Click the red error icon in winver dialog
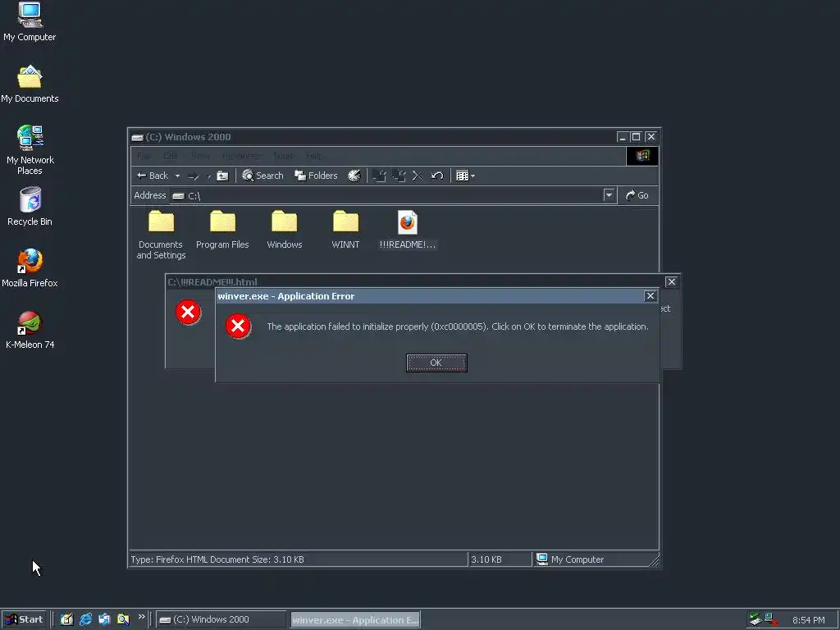Screen dimensions: 840x630 click(x=239, y=326)
